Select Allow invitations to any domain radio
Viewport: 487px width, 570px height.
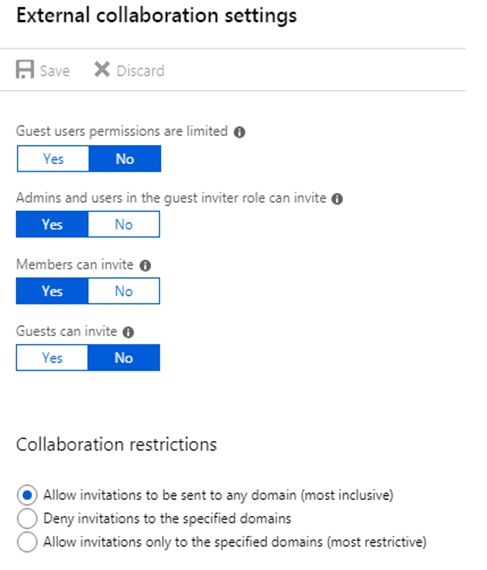pyautogui.click(x=27, y=495)
